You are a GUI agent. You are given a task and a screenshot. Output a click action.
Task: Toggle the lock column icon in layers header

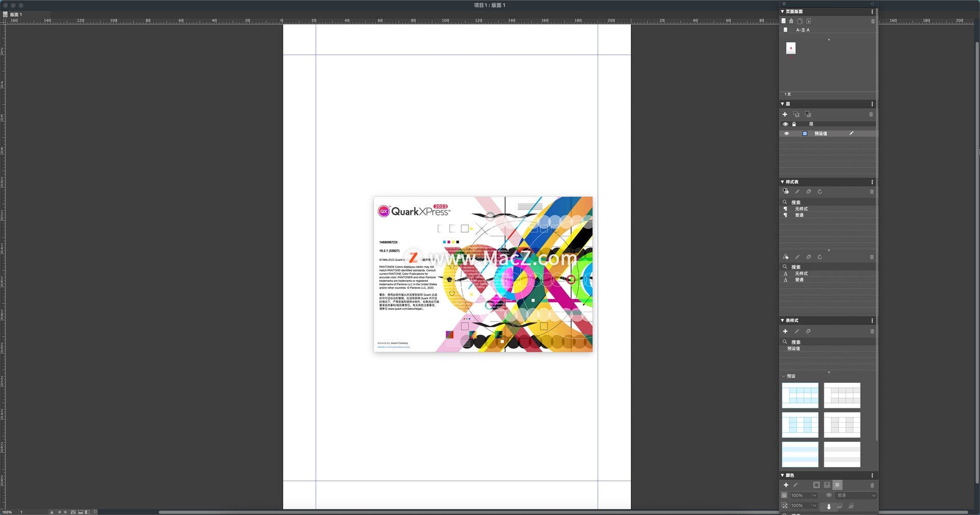pyautogui.click(x=794, y=124)
